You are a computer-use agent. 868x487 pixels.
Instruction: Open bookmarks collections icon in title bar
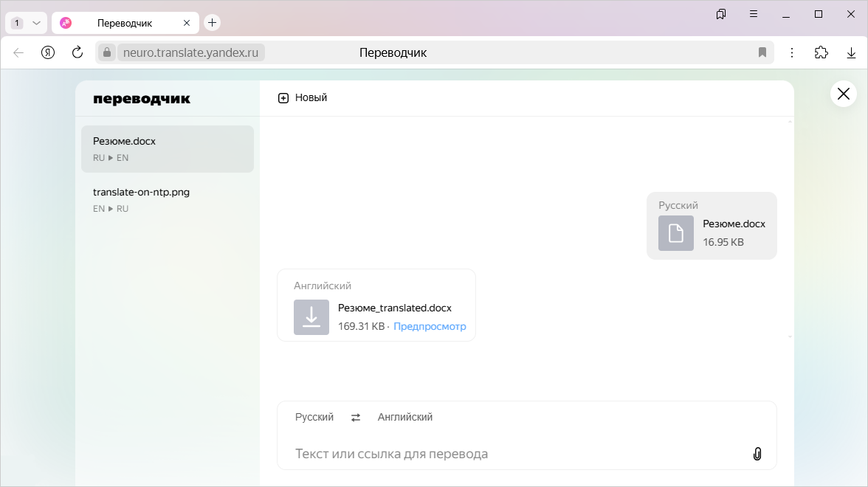[720, 15]
